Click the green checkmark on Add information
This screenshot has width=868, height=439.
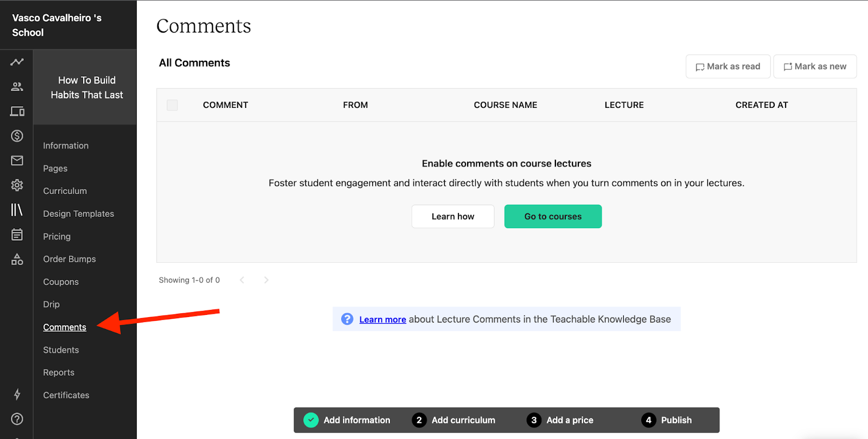pyautogui.click(x=311, y=420)
